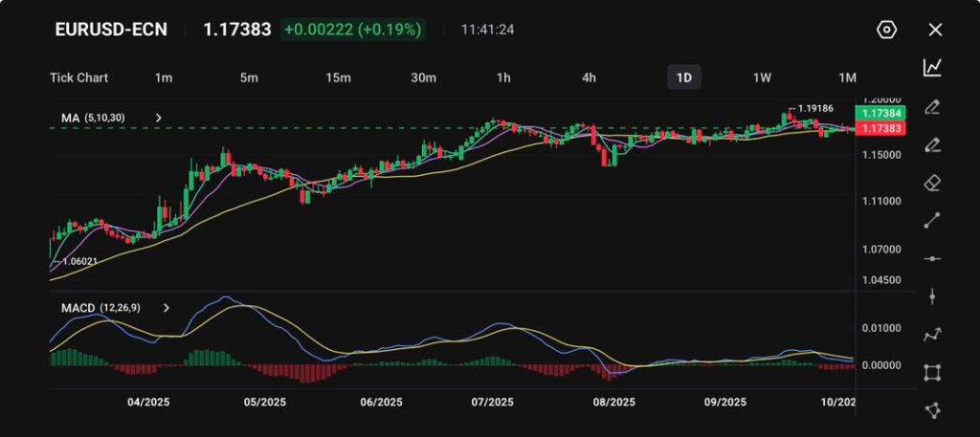
Task: Select the polygon shape drawing tool
Action: (x=933, y=410)
